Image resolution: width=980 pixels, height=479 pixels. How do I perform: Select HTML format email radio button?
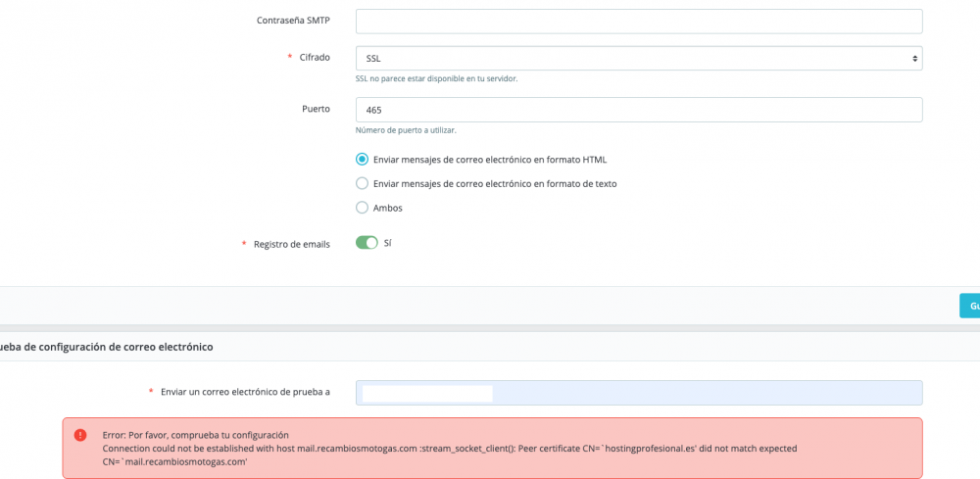363,159
